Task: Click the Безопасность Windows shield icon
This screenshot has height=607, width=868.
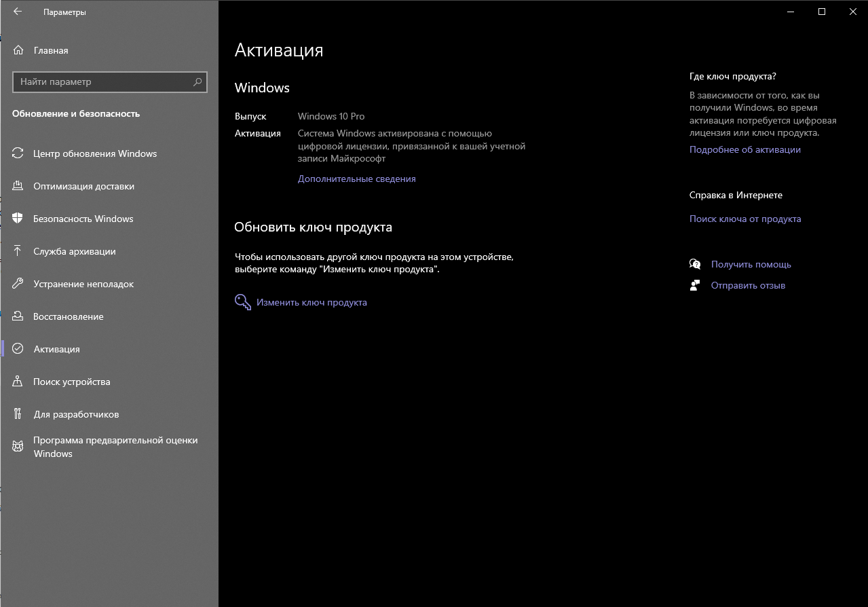Action: pyautogui.click(x=18, y=219)
